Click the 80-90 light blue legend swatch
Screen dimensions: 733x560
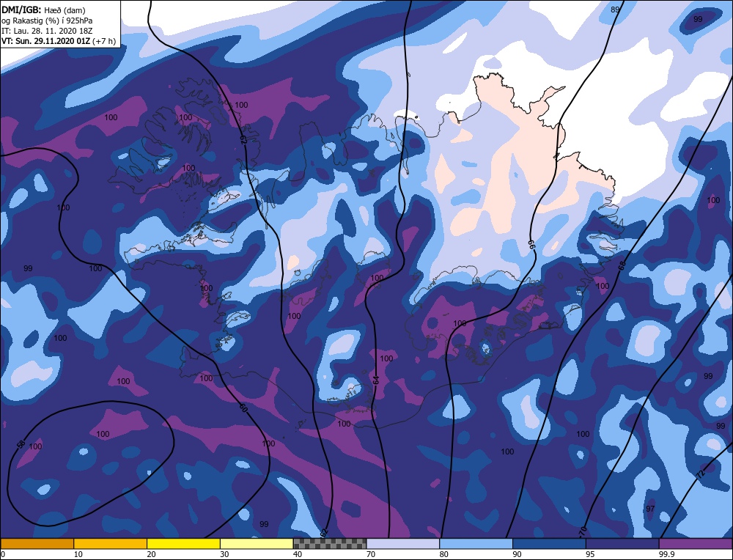coord(476,543)
